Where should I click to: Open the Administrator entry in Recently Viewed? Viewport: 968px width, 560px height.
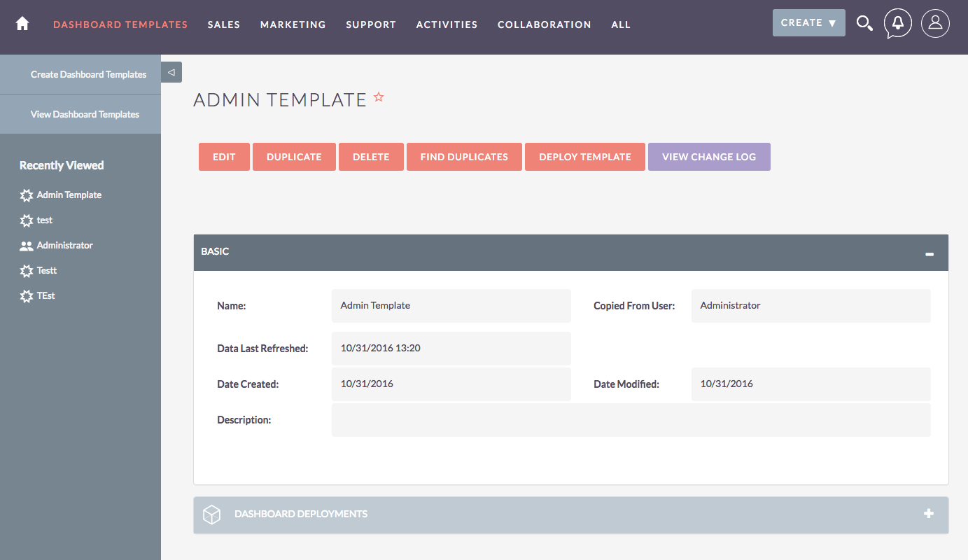(x=64, y=246)
